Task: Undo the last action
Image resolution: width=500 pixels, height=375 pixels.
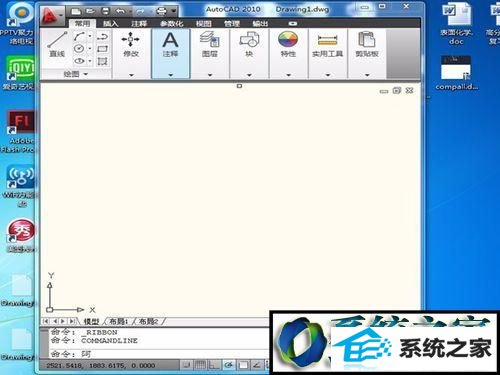Action: tap(120, 11)
